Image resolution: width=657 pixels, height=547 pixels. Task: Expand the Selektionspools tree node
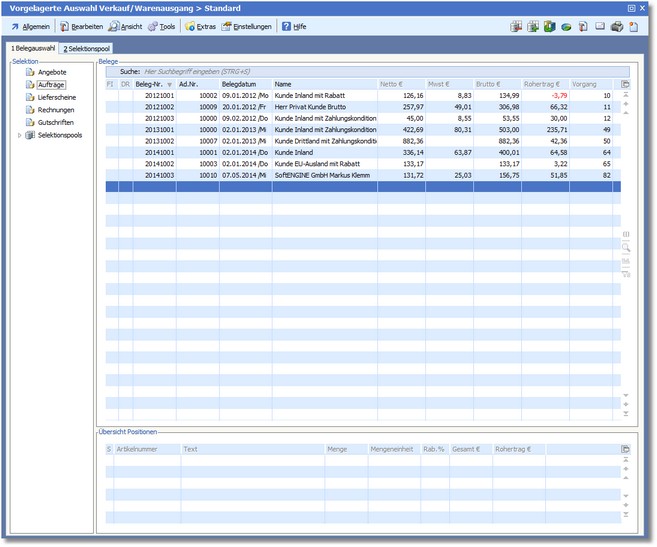[x=19, y=135]
